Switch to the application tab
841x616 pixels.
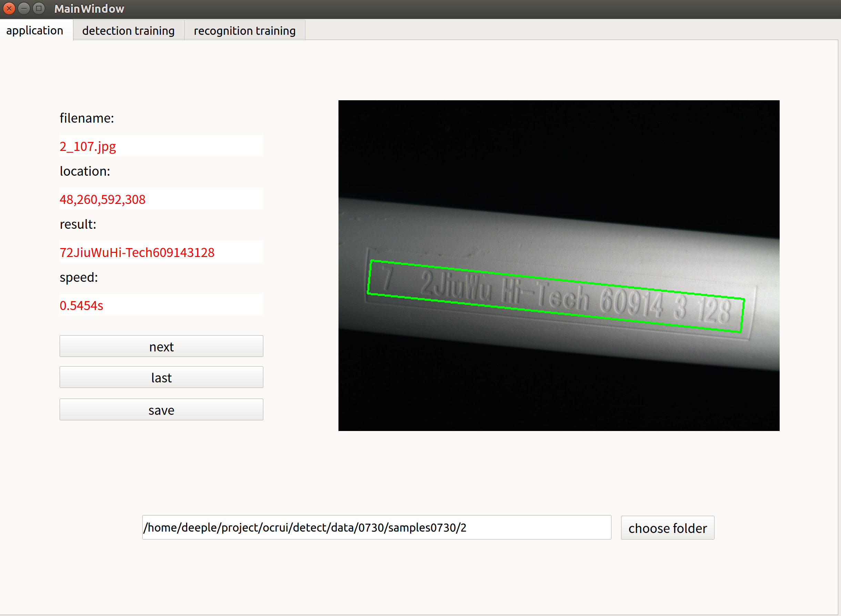pyautogui.click(x=36, y=30)
